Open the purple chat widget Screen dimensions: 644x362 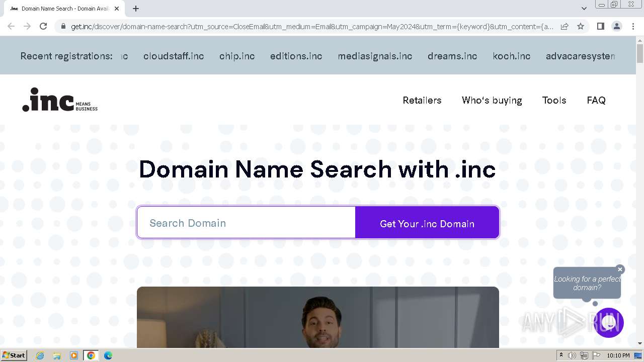(609, 323)
